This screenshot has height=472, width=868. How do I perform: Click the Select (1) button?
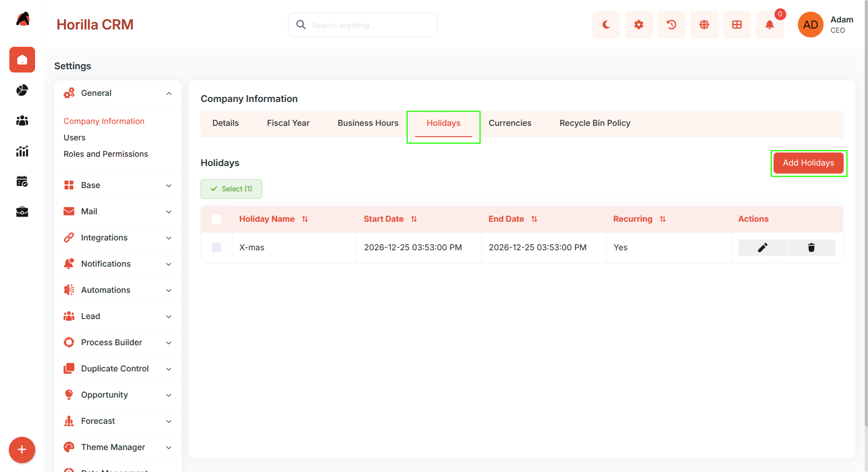[231, 189]
